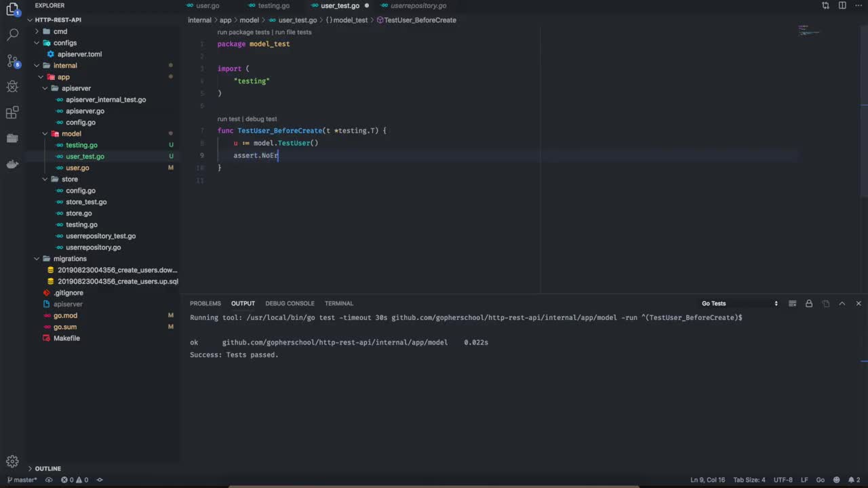
Task: Open editor More Actions ellipsis menu
Action: [x=859, y=5]
